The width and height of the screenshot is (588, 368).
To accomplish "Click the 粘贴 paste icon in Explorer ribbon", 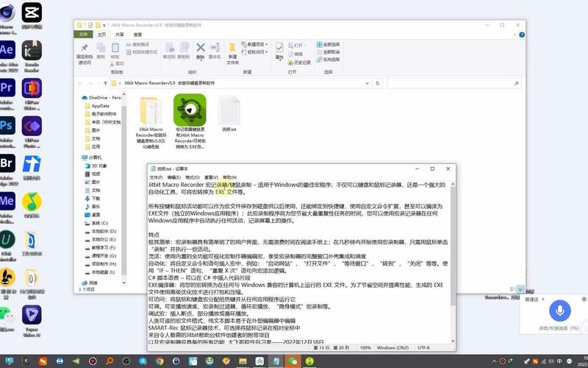I will (115, 48).
